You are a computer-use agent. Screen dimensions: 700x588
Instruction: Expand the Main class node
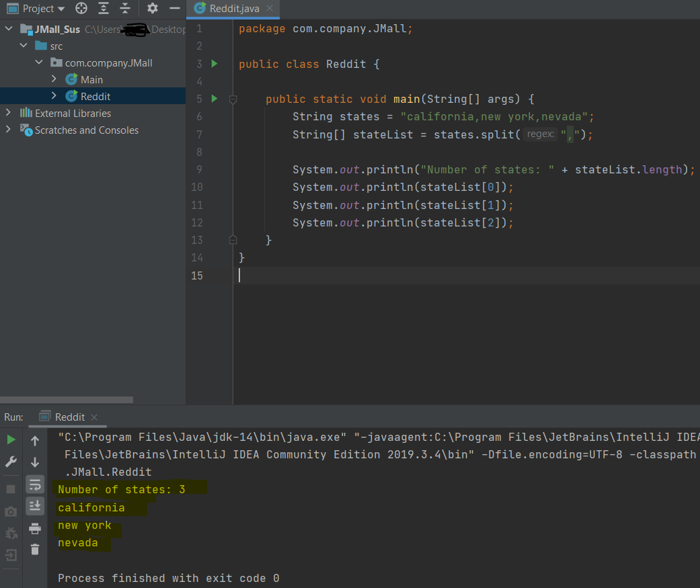pyautogui.click(x=54, y=79)
